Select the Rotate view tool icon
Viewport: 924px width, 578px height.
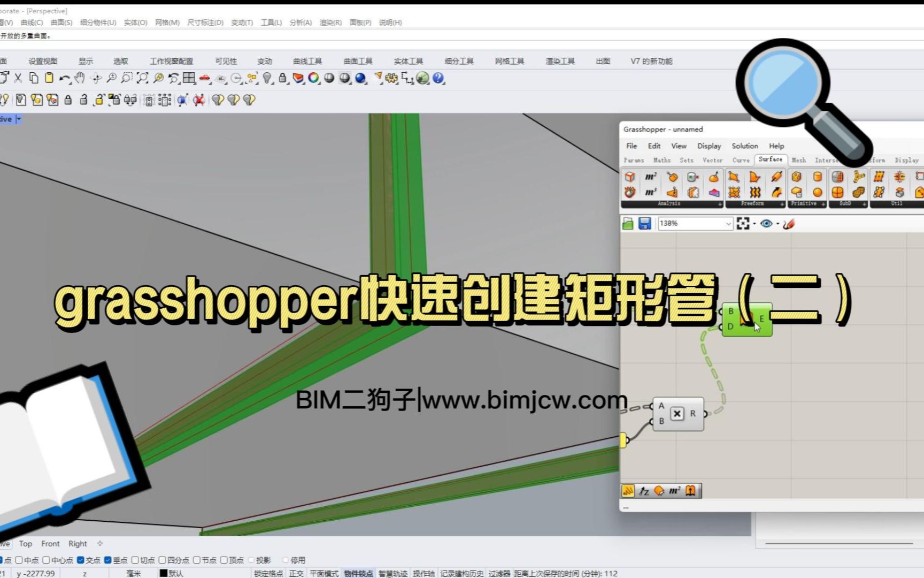click(x=96, y=78)
